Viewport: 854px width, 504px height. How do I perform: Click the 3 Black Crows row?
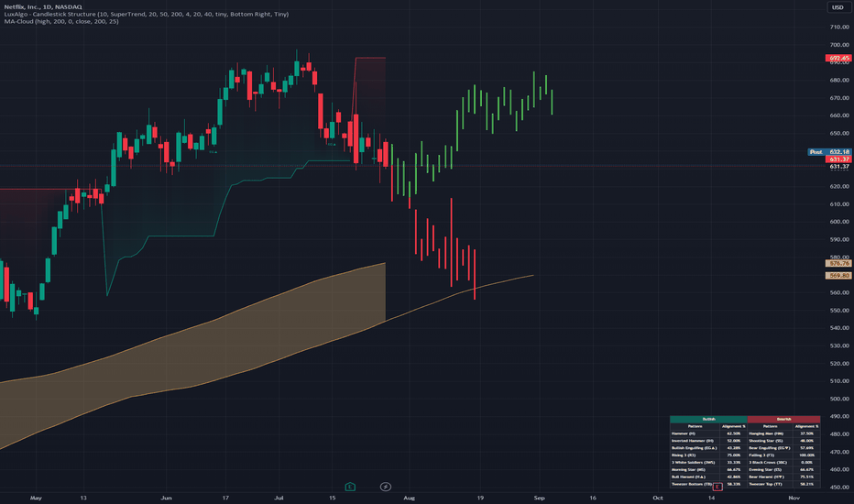click(x=783, y=462)
